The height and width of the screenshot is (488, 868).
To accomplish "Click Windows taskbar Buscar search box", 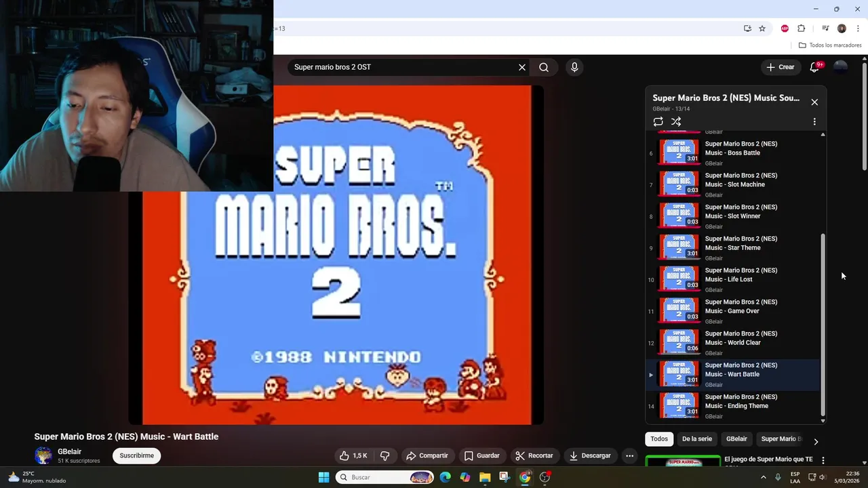I will click(x=385, y=477).
